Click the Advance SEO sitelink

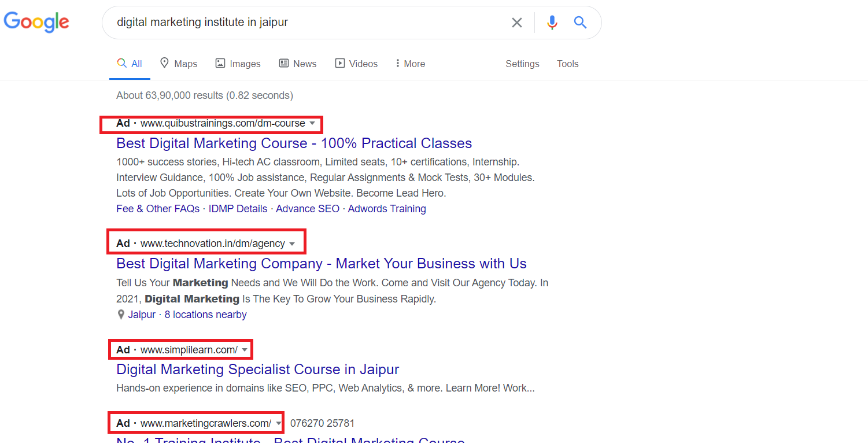click(x=307, y=208)
